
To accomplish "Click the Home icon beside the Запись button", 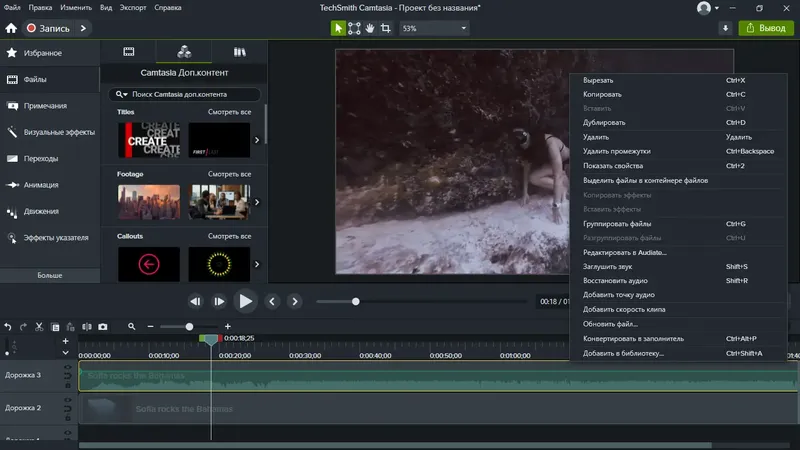I will 11,28.
